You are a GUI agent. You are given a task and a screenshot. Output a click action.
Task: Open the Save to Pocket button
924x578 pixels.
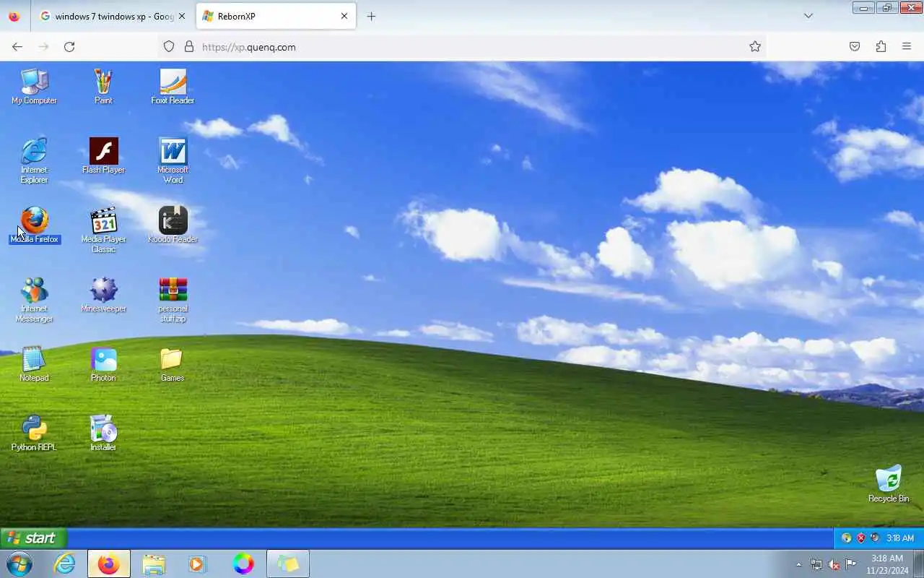[x=855, y=46]
